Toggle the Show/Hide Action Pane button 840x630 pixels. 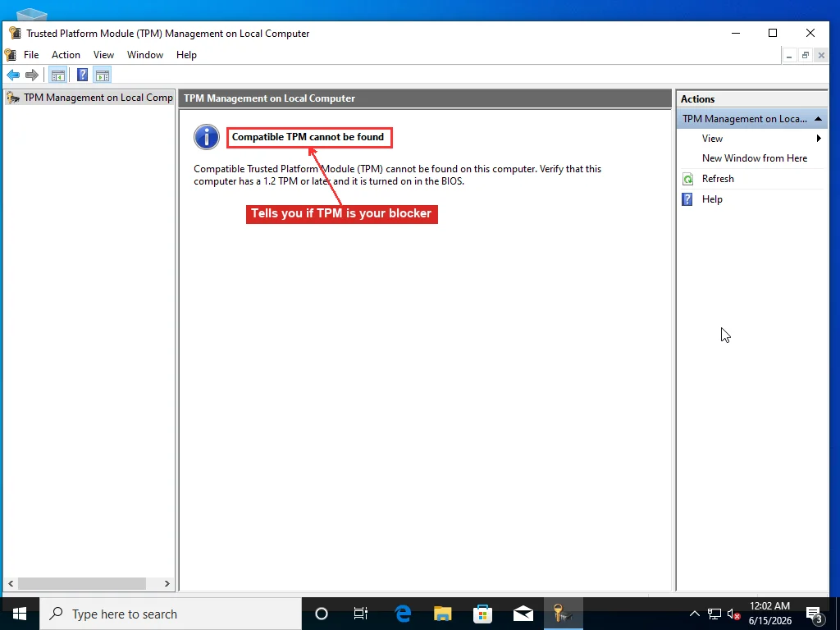(103, 75)
